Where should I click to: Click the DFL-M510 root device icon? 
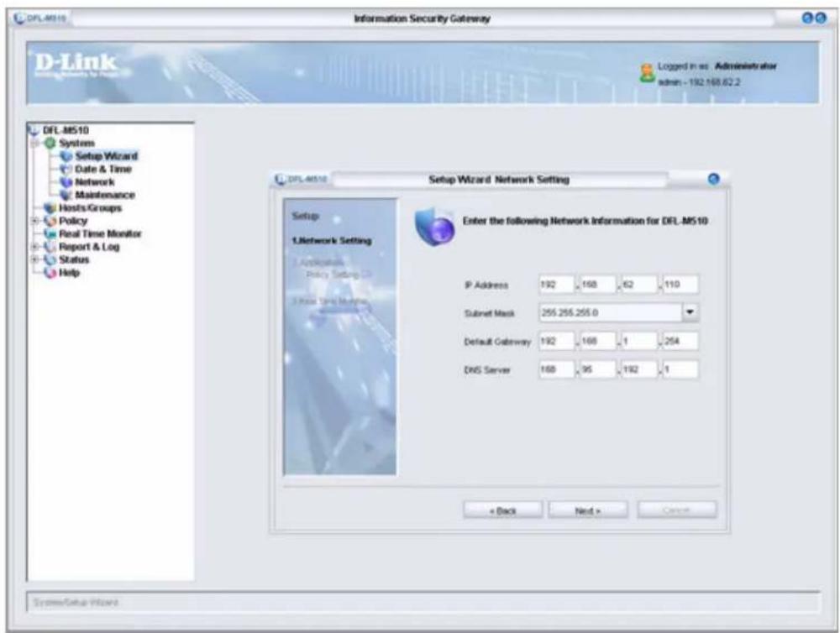34,130
